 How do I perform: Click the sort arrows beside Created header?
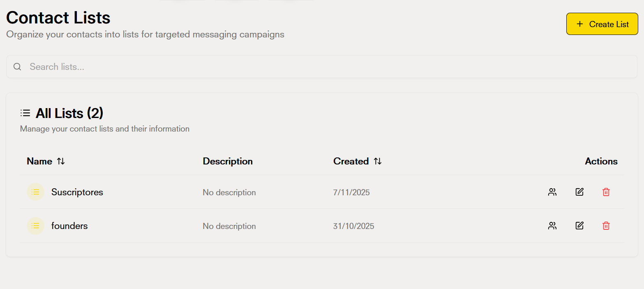click(378, 161)
